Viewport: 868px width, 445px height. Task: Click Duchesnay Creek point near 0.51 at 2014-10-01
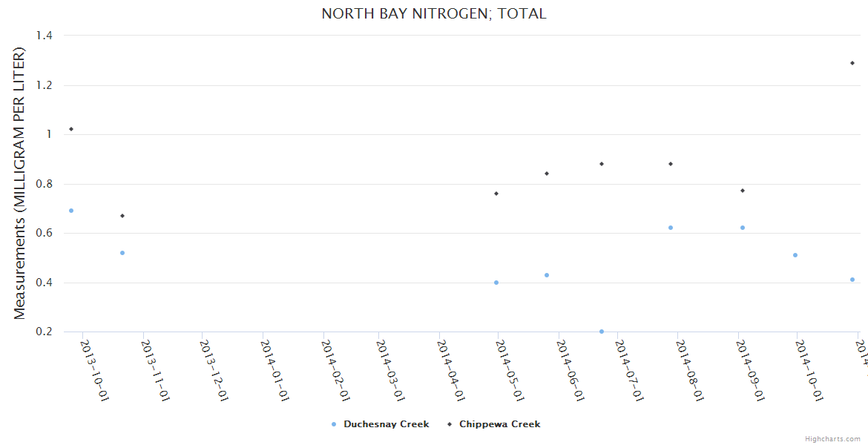click(x=795, y=255)
